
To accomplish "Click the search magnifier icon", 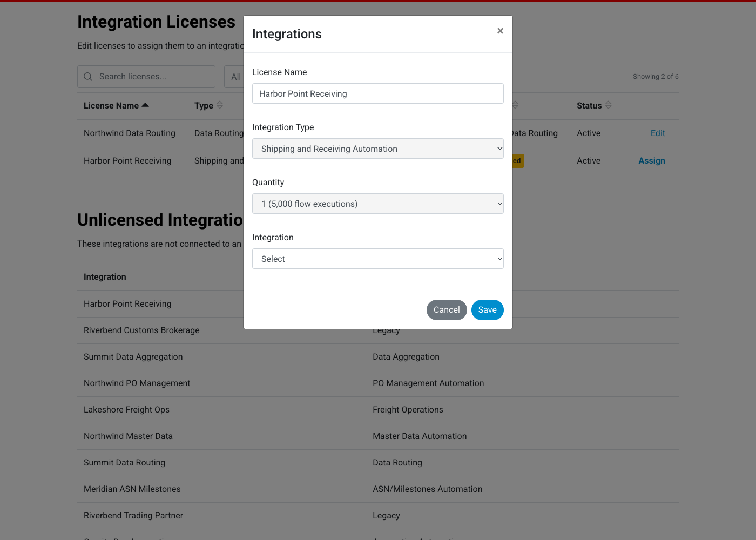I will [88, 77].
